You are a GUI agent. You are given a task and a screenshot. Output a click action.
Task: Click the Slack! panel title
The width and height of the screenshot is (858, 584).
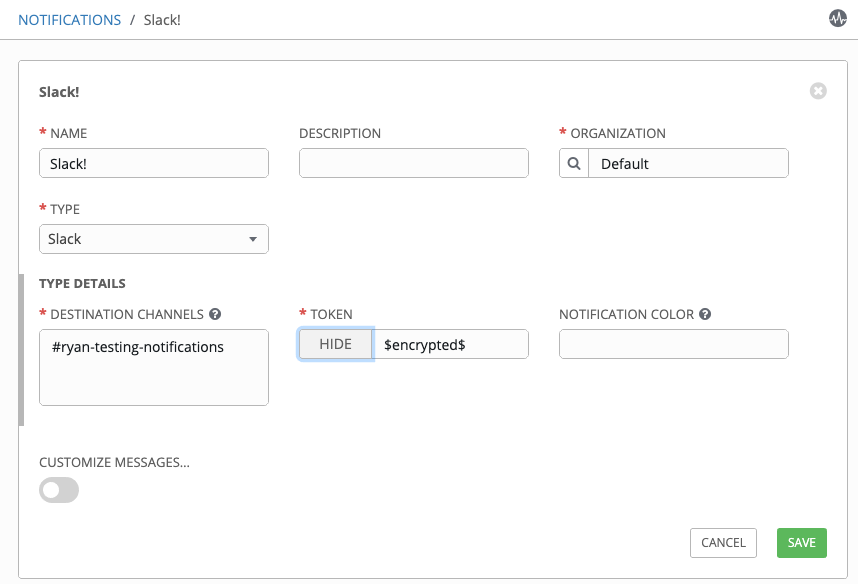tap(59, 92)
